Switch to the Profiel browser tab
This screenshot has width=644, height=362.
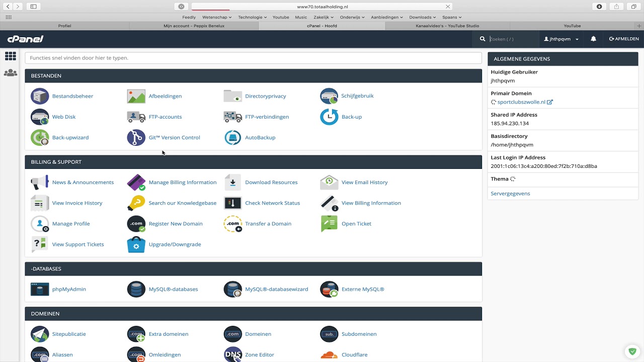point(64,26)
